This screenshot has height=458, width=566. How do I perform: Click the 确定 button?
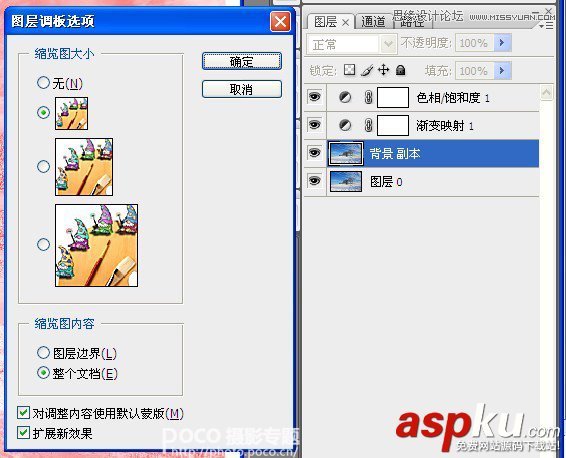[241, 61]
